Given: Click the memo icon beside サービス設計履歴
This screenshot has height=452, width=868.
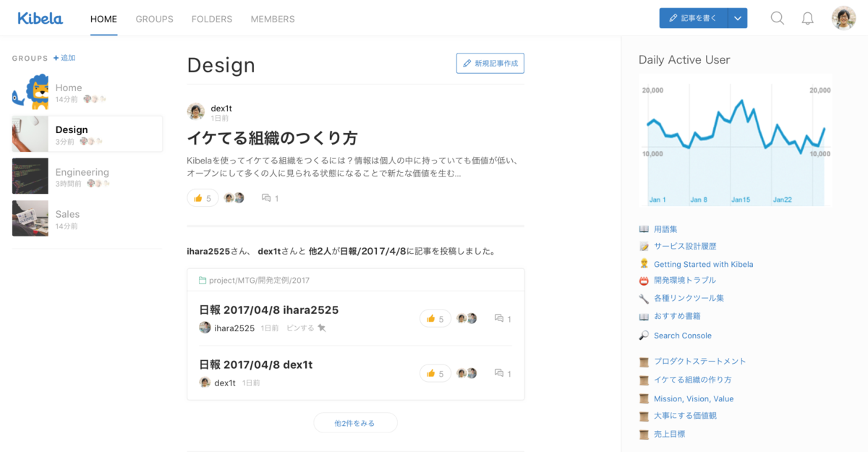Looking at the screenshot, I should (x=644, y=247).
